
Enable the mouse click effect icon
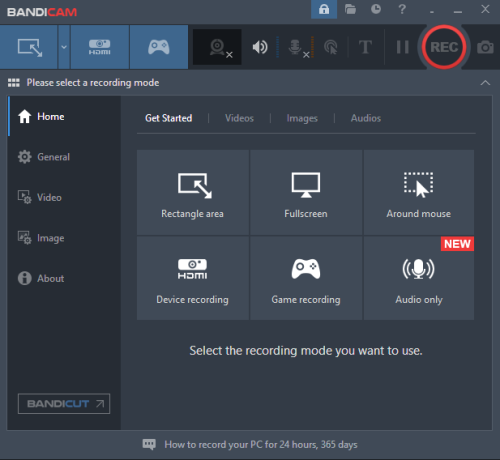point(331,47)
